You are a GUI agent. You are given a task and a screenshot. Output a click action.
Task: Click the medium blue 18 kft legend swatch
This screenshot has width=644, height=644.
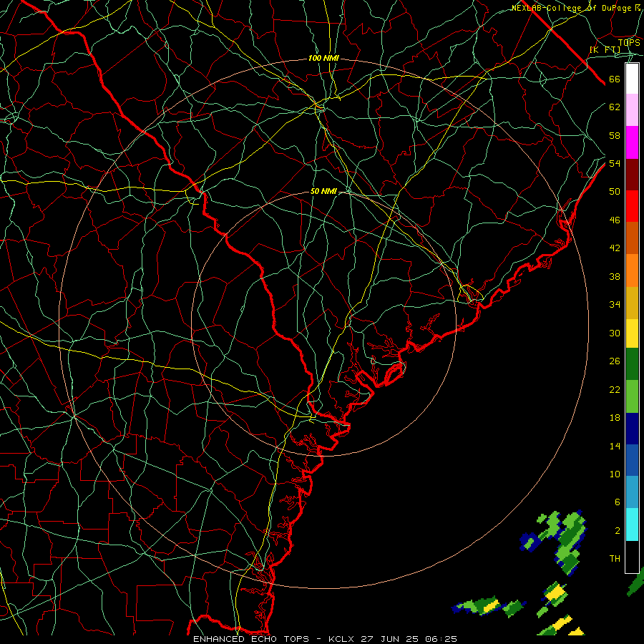[x=632, y=460]
